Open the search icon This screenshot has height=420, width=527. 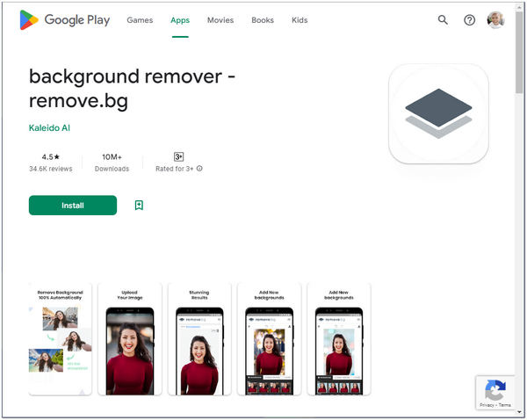pyautogui.click(x=443, y=20)
